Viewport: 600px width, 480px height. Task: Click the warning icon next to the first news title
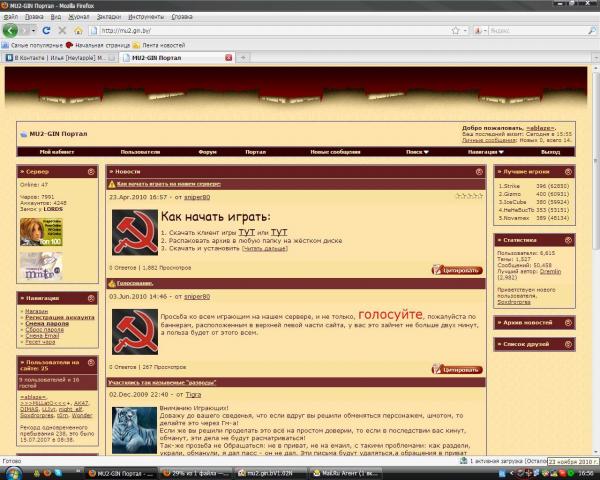pos(112,184)
